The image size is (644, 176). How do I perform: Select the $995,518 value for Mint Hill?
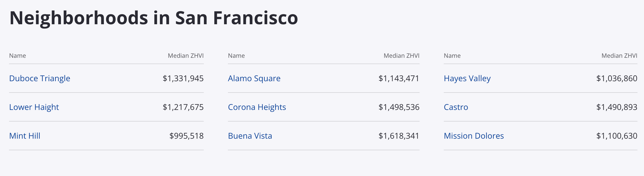click(186, 136)
